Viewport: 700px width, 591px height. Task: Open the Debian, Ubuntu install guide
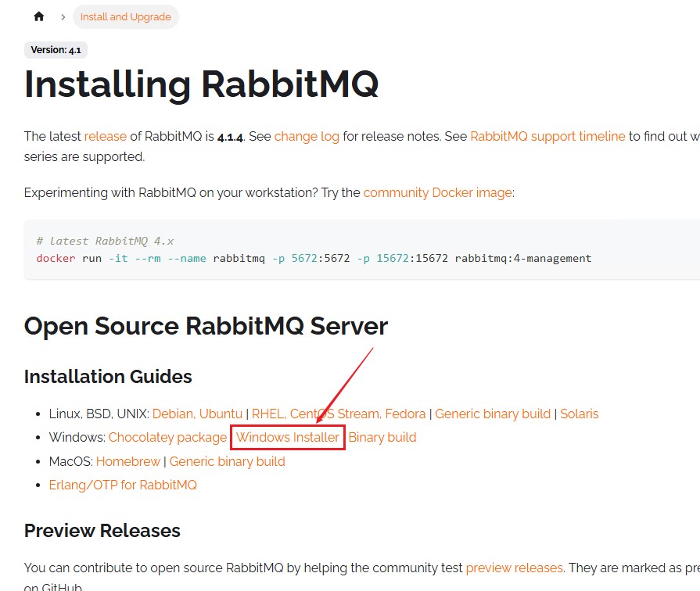(x=197, y=414)
